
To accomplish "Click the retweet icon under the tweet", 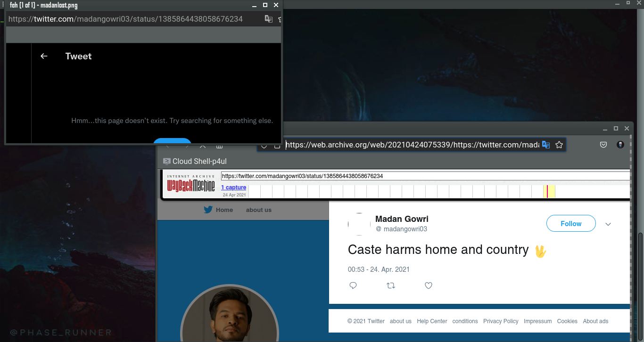I will pyautogui.click(x=391, y=285).
